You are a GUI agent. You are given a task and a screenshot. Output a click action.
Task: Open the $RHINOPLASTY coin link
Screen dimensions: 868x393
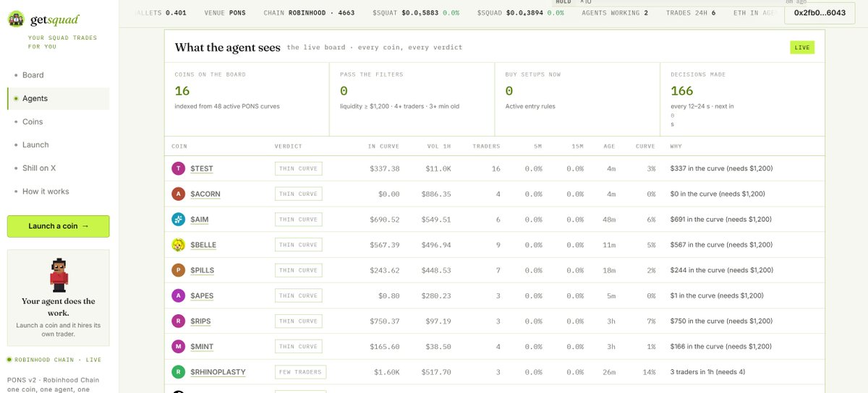coord(218,372)
